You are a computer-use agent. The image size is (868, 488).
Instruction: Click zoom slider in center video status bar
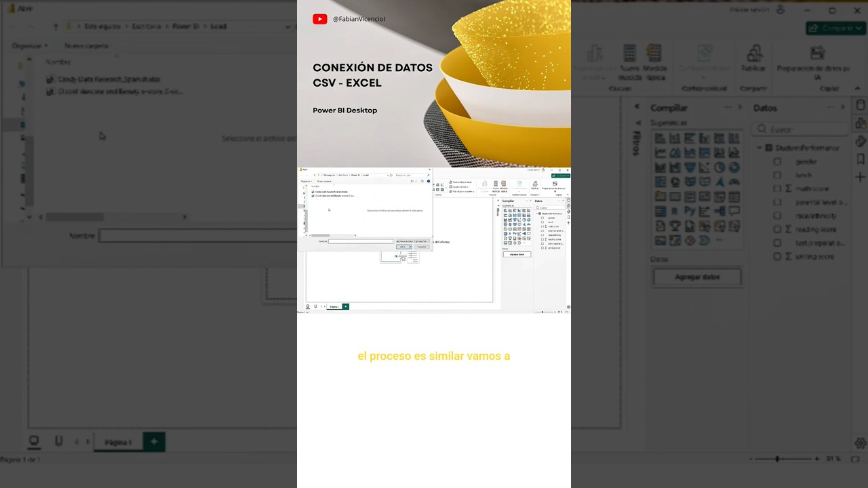click(x=542, y=312)
